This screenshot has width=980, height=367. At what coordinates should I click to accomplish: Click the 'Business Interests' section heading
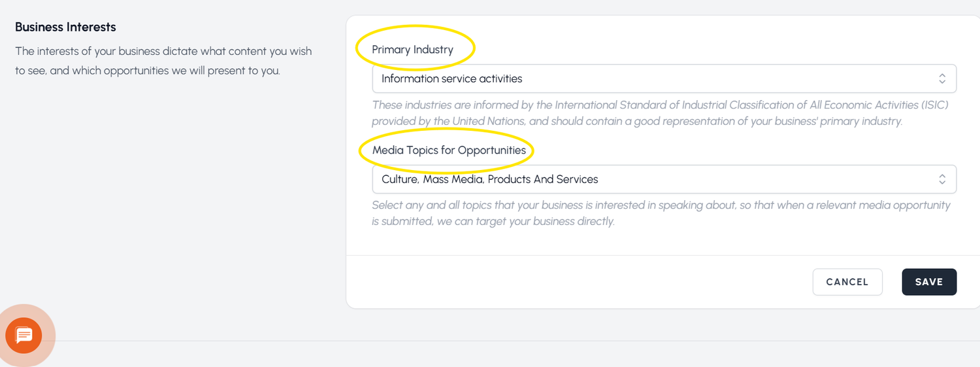point(65,27)
